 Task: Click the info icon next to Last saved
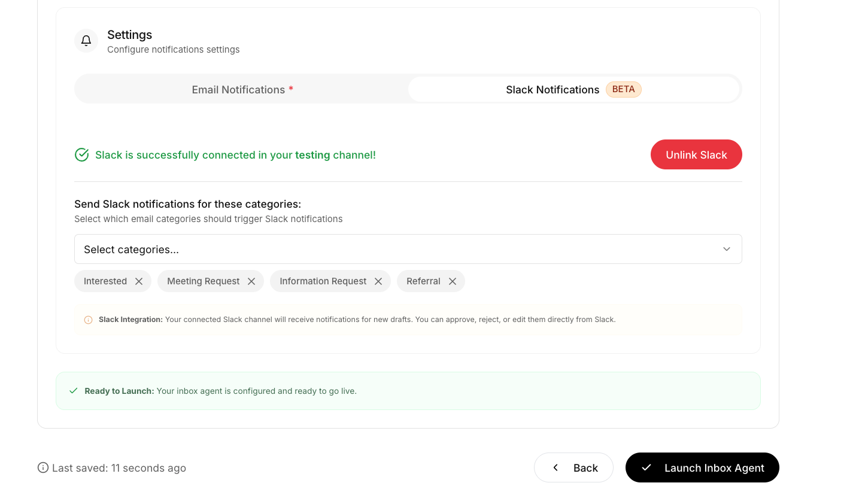pos(42,467)
